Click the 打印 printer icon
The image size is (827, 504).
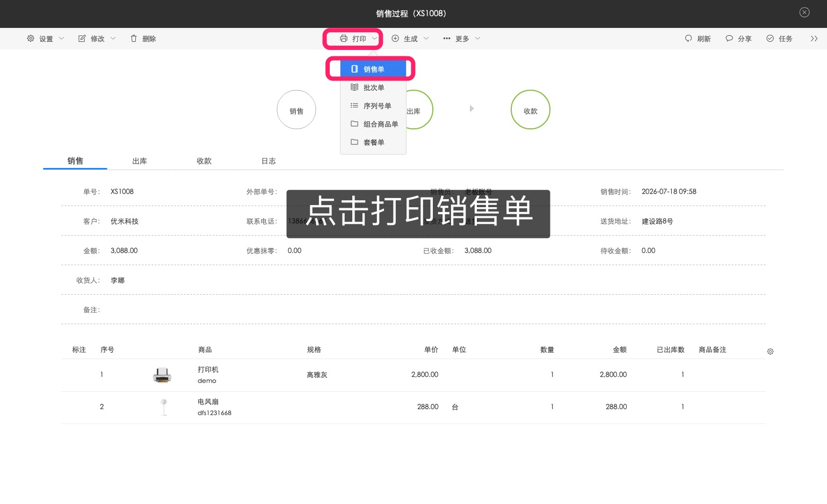pyautogui.click(x=344, y=39)
